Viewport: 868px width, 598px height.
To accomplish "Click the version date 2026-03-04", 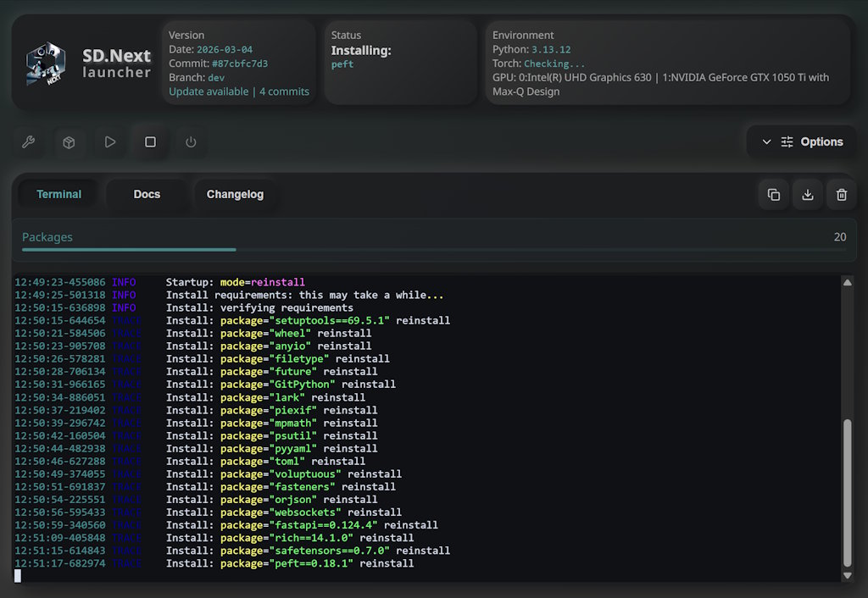I will pos(225,49).
